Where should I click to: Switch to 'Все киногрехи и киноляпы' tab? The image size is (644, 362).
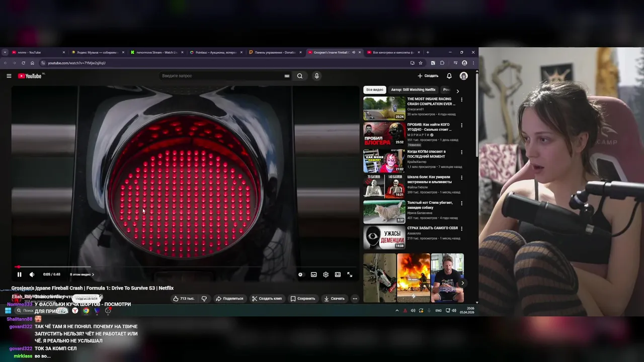[x=394, y=52]
